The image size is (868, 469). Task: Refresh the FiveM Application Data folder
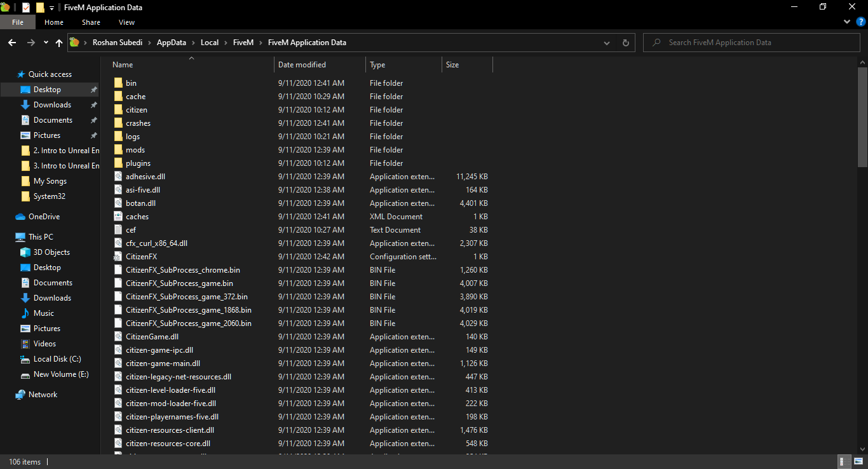[625, 43]
